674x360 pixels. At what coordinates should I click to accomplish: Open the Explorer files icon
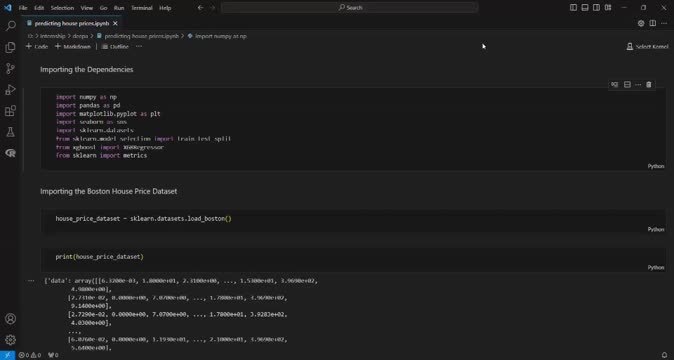pos(10,47)
